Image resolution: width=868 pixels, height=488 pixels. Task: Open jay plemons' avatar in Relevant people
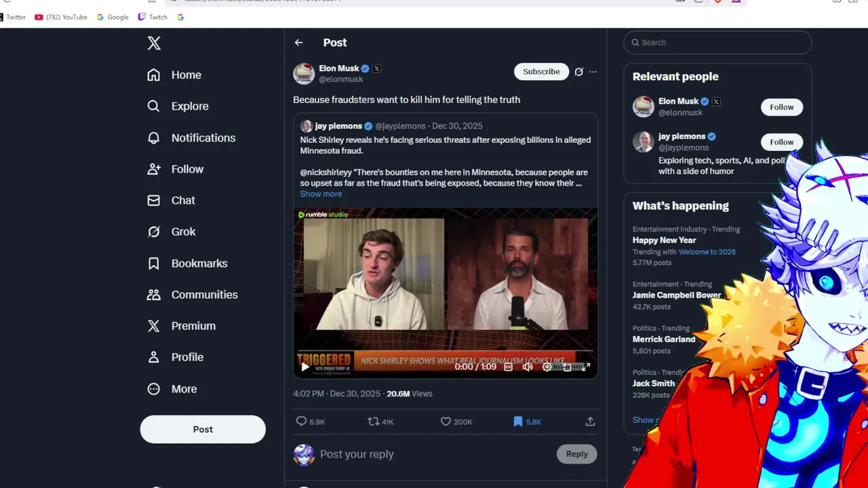coord(643,142)
